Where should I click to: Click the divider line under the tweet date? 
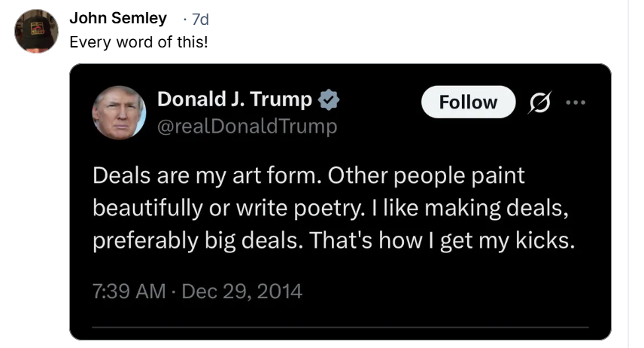click(x=340, y=327)
